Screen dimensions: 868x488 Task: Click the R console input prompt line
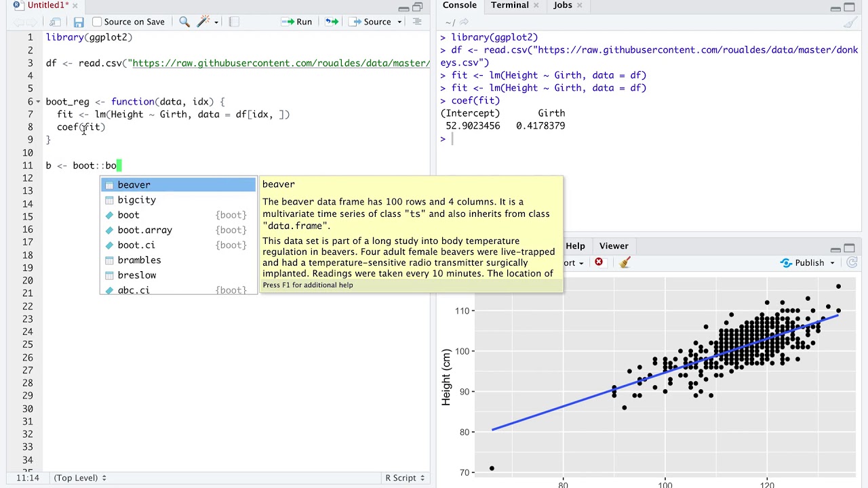click(x=650, y=139)
